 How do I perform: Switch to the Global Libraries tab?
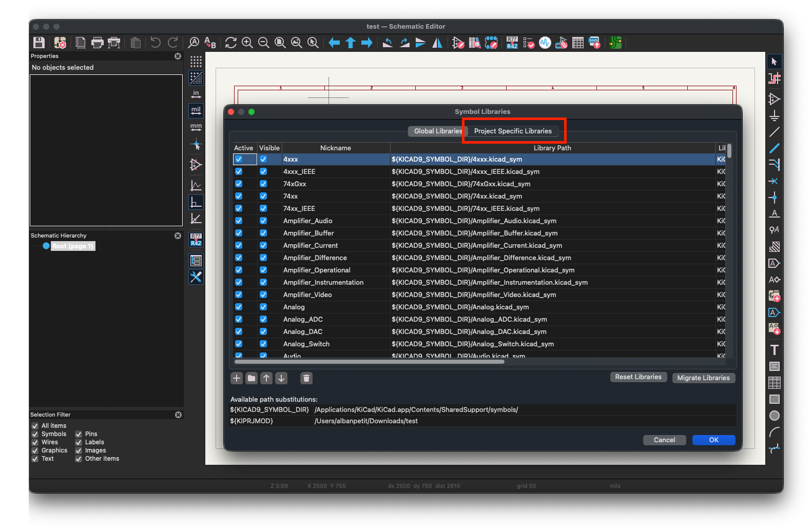coord(437,131)
